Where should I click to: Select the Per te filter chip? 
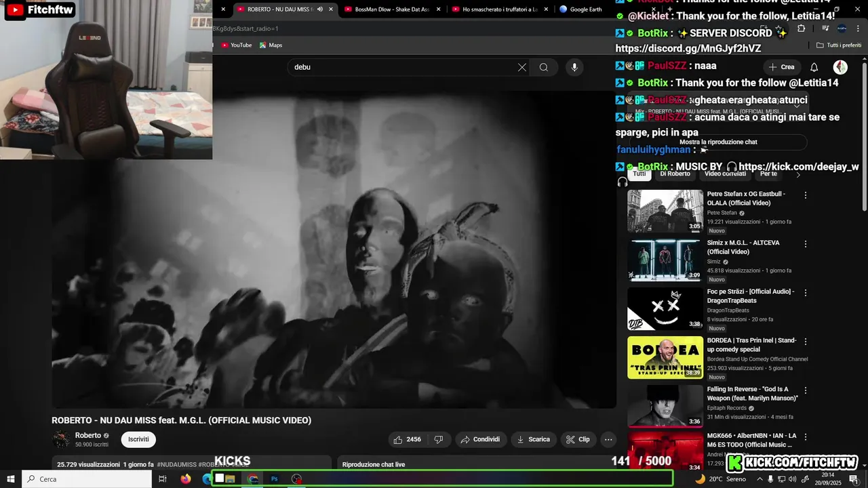[x=768, y=174]
